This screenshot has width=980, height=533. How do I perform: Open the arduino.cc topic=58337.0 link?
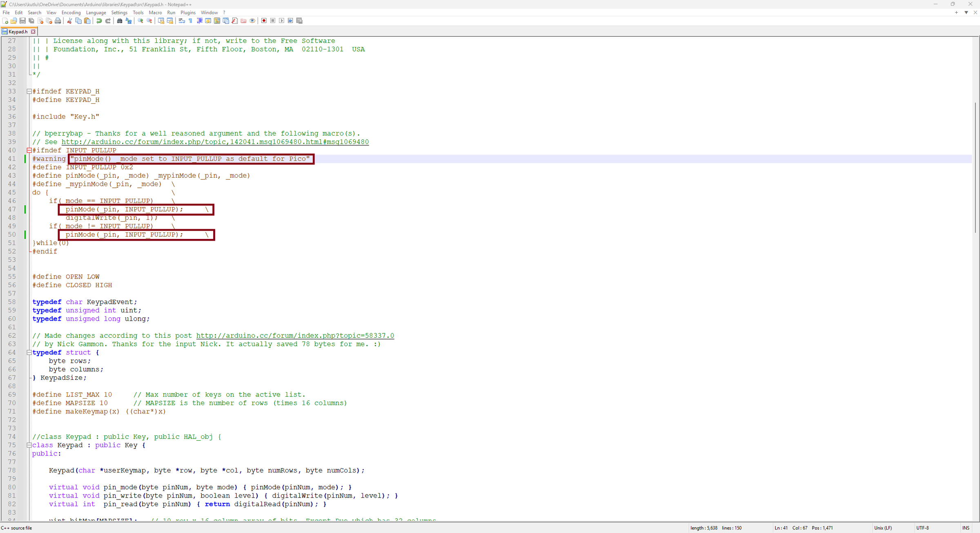[295, 336]
